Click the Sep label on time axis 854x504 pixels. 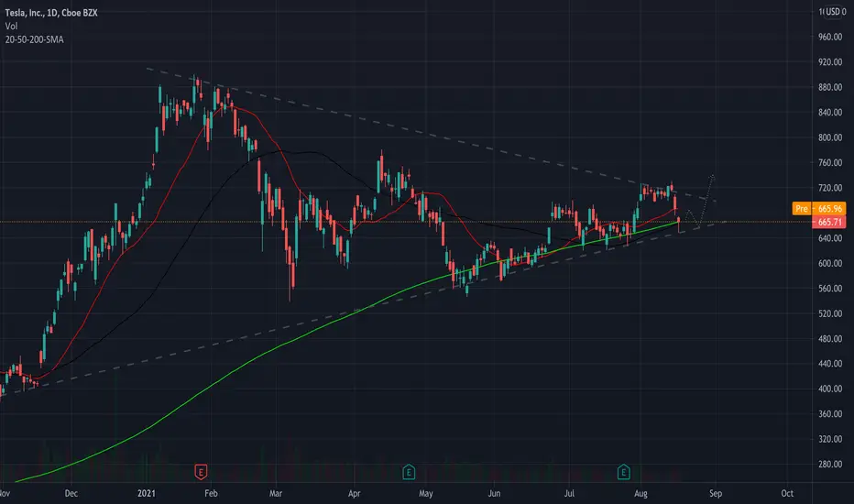(715, 493)
